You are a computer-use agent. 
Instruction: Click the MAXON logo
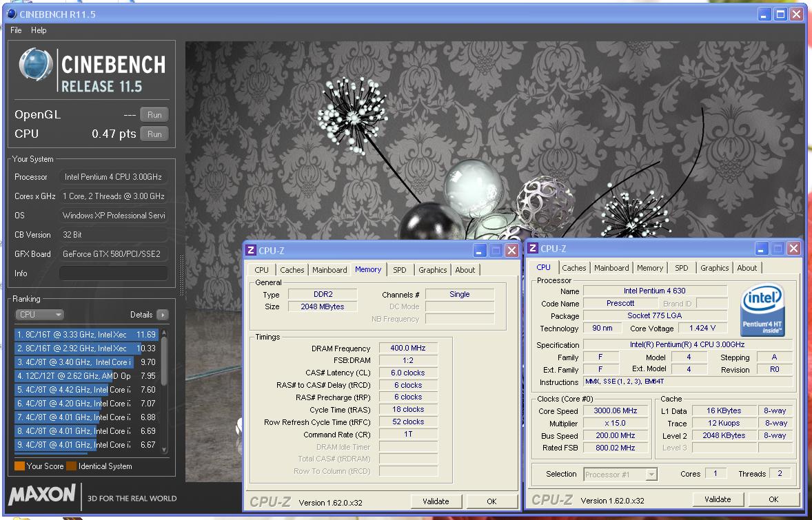pyautogui.click(x=41, y=495)
